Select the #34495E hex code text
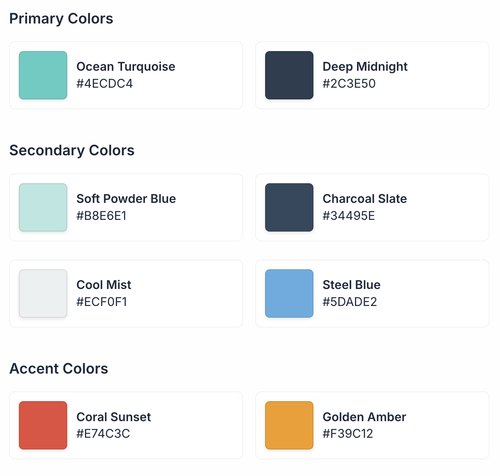The width and height of the screenshot is (500, 476). pos(349,216)
